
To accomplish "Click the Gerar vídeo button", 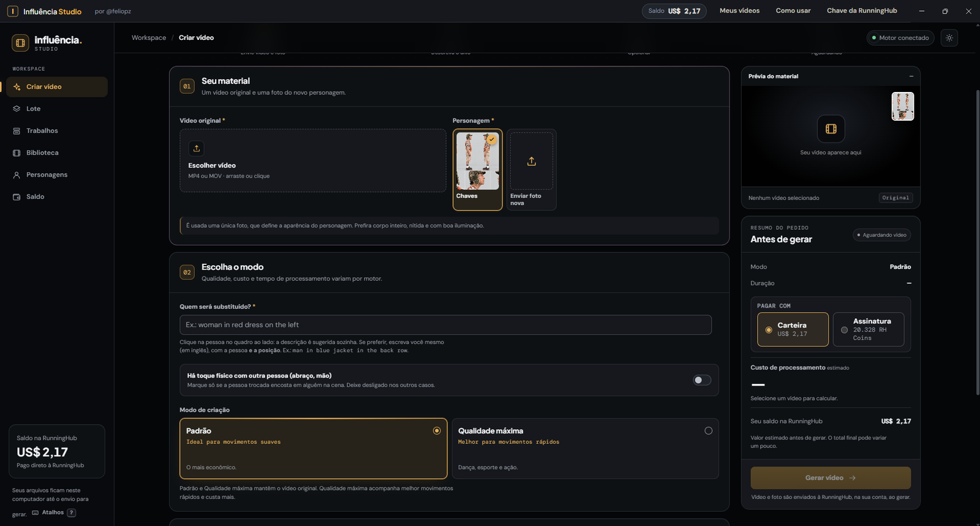I will click(x=831, y=478).
